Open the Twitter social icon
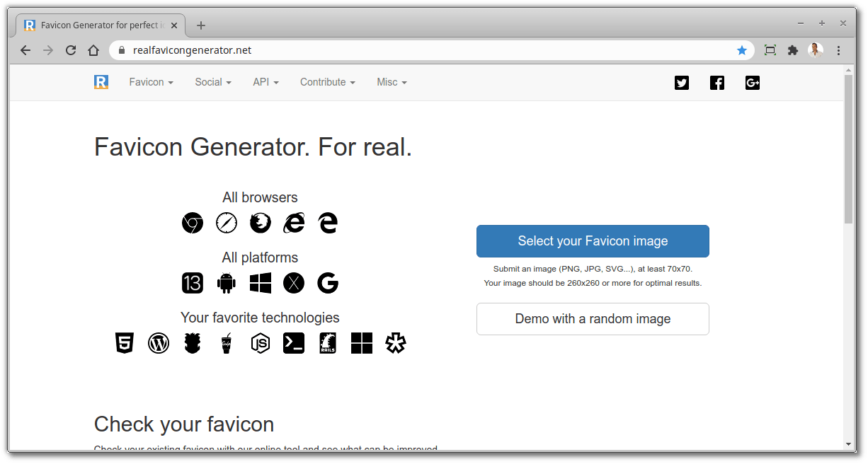 click(x=682, y=83)
